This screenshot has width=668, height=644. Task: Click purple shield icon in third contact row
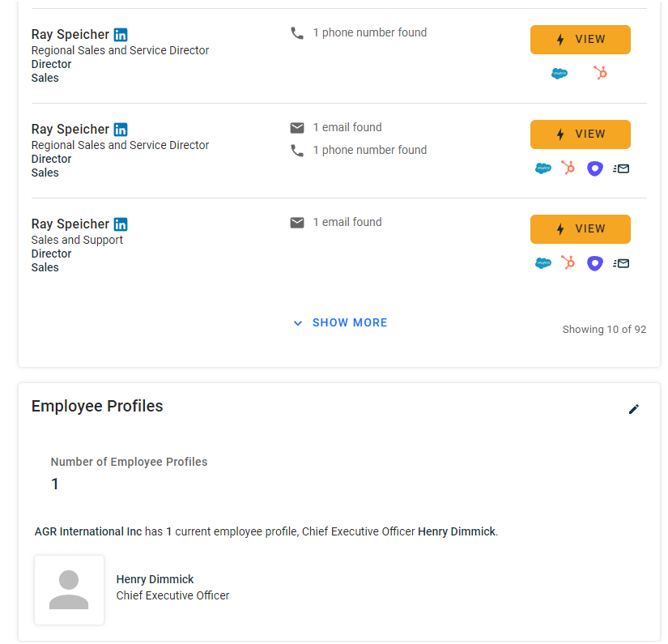point(595,263)
